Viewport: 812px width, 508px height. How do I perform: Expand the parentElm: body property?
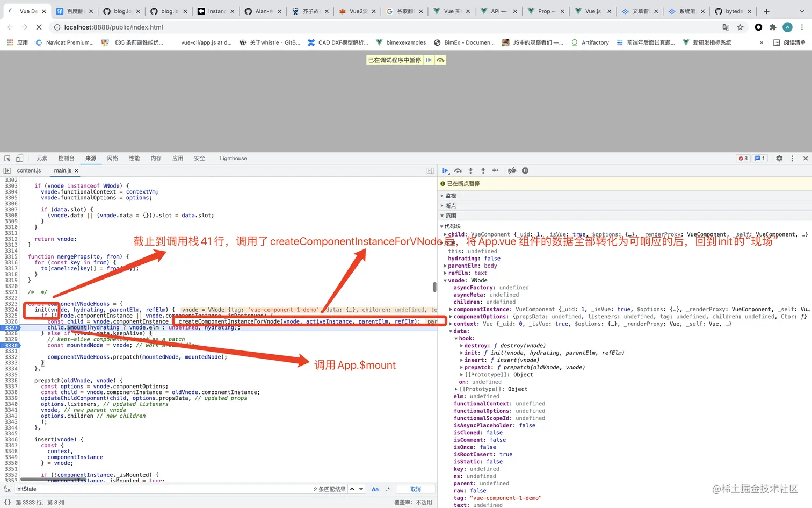[x=446, y=266]
